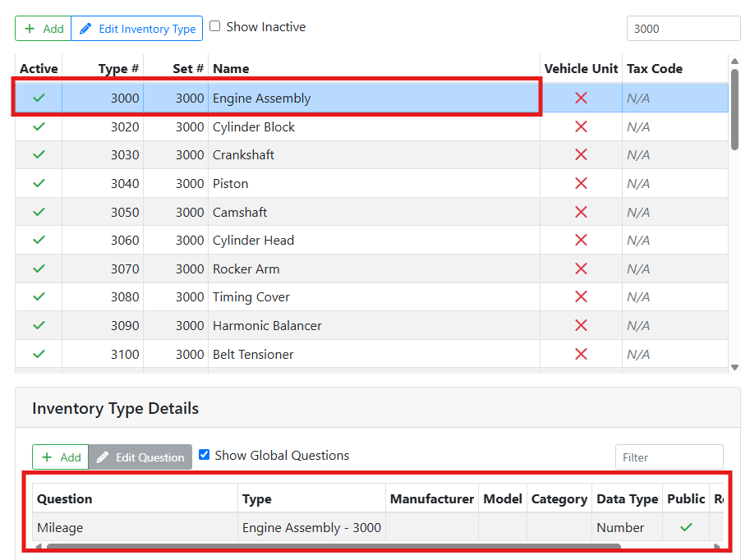Image resolution: width=750 pixels, height=560 pixels.
Task: Click the green Active checkmark for Engine Assembly
Action: [39, 98]
